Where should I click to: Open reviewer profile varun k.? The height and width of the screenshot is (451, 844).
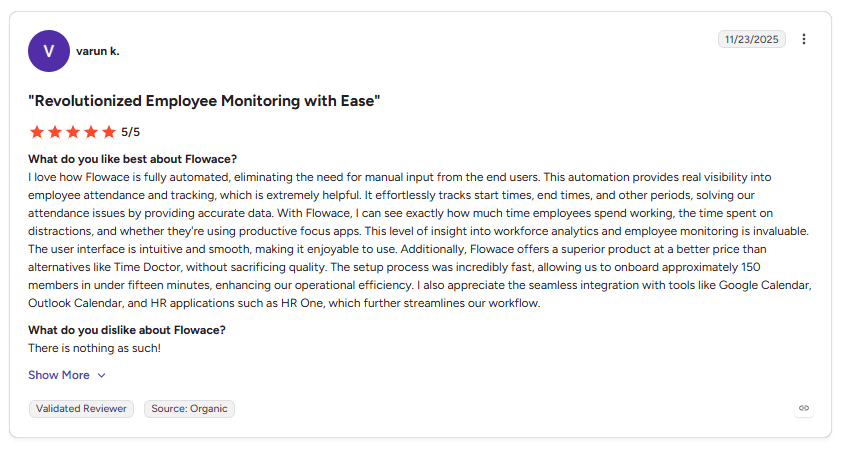click(97, 51)
